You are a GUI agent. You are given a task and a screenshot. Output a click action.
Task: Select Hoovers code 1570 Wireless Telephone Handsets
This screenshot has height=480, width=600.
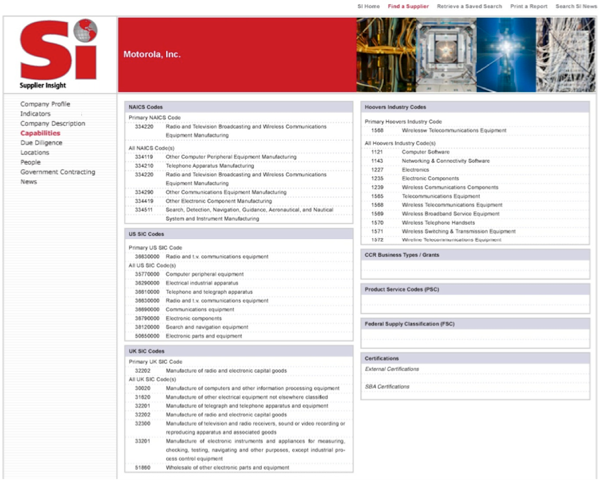coord(475,222)
